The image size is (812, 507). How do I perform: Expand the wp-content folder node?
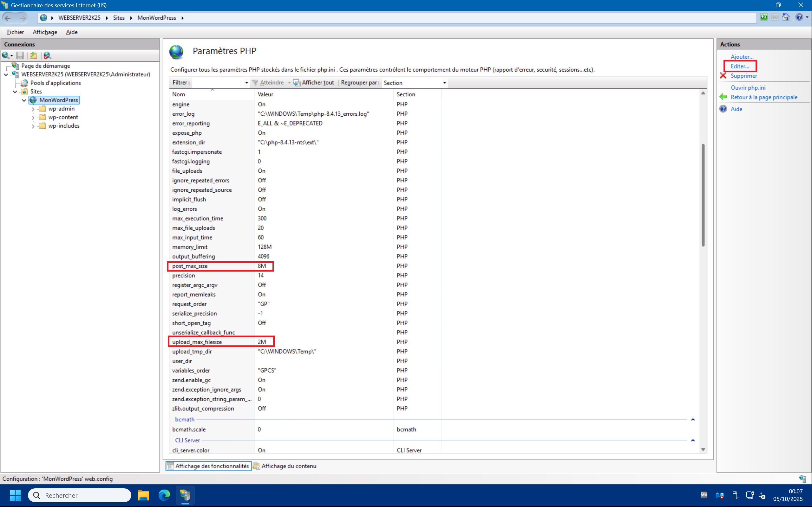(x=33, y=118)
